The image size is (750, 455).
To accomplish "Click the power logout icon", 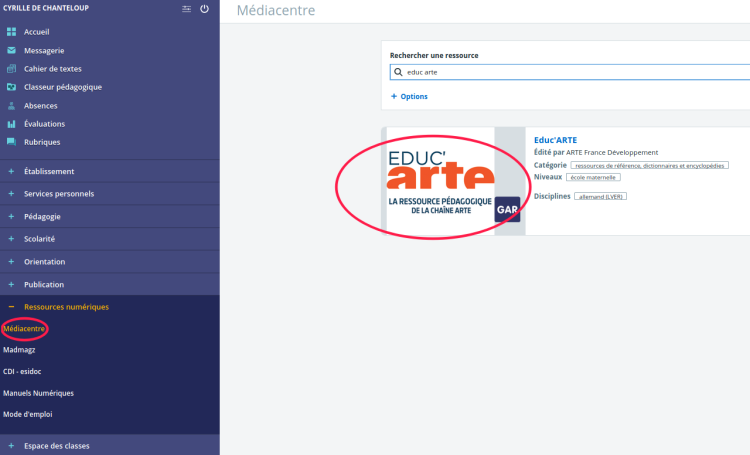I will click(x=204, y=9).
